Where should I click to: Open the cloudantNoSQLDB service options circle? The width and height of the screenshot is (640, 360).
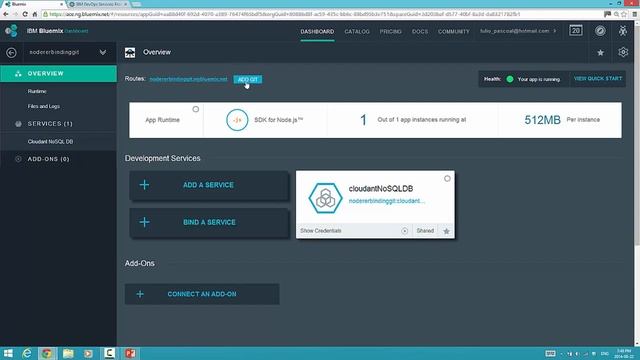pos(447,179)
